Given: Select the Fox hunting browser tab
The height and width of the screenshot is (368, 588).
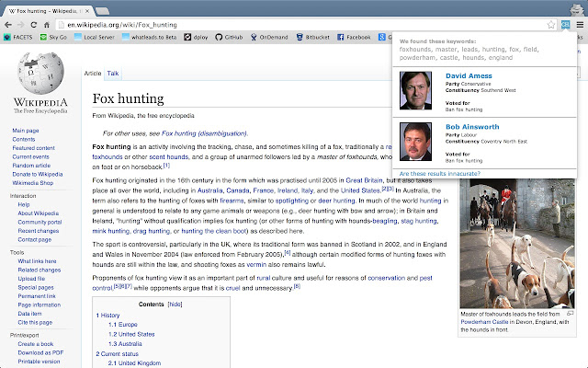Looking at the screenshot, I should coord(47,11).
